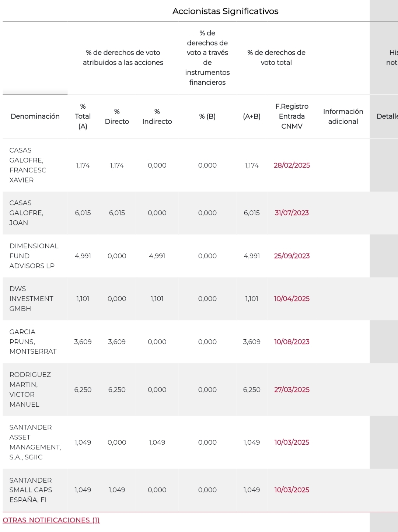
Task: Open the 27/03/2025 registration date link
Action: point(291,390)
